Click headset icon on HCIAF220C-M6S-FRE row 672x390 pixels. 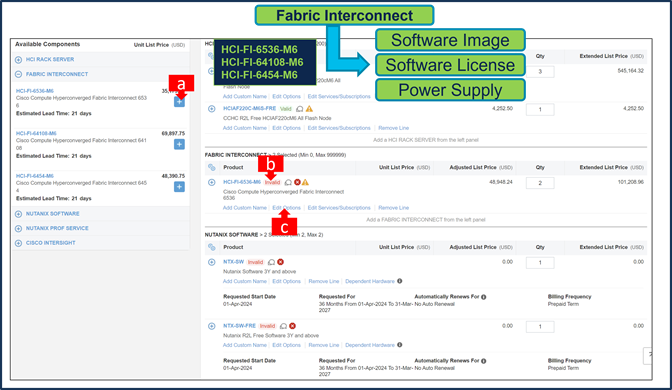click(x=300, y=109)
